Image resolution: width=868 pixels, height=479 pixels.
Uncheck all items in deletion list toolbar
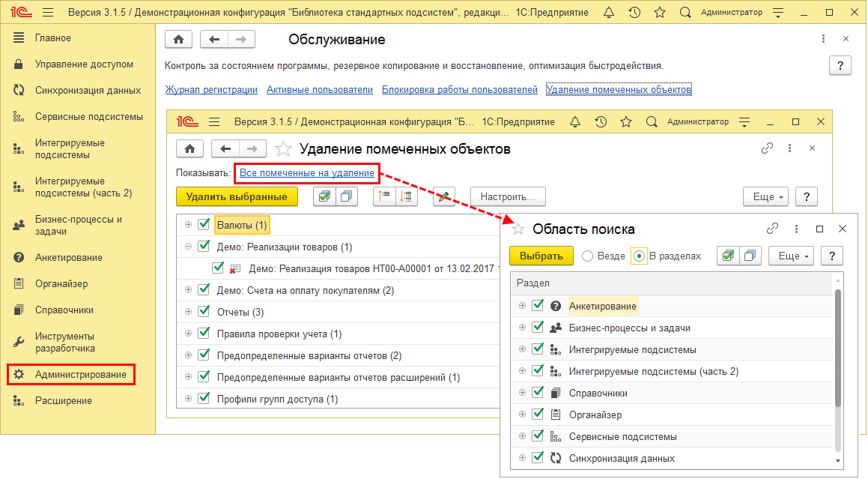point(347,196)
